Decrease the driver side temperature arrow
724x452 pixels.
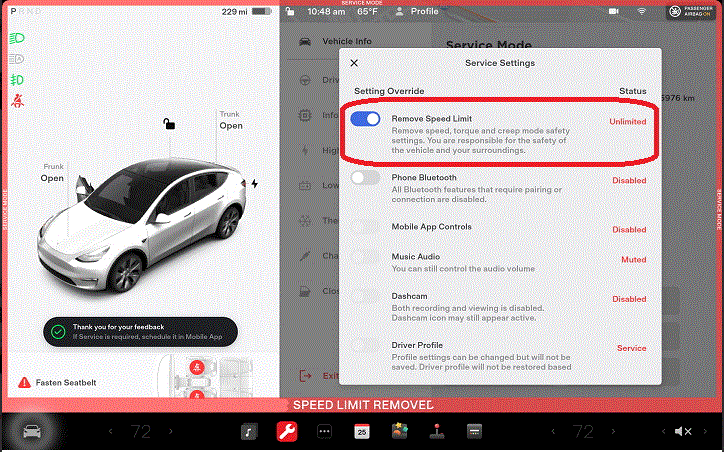[108, 432]
